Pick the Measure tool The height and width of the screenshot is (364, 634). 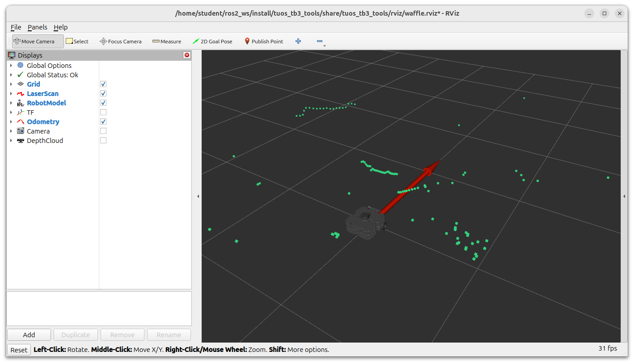pos(167,42)
